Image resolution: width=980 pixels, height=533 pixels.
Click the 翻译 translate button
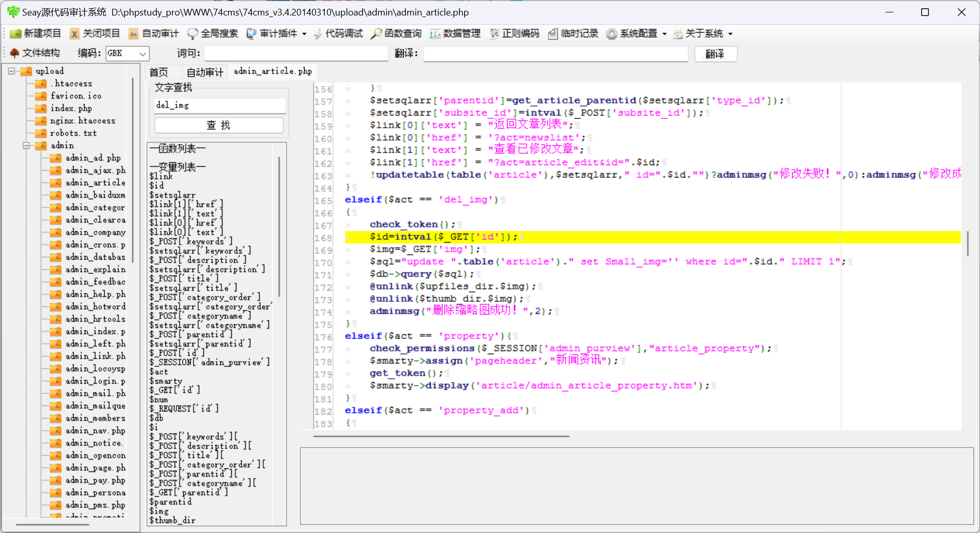pos(715,54)
